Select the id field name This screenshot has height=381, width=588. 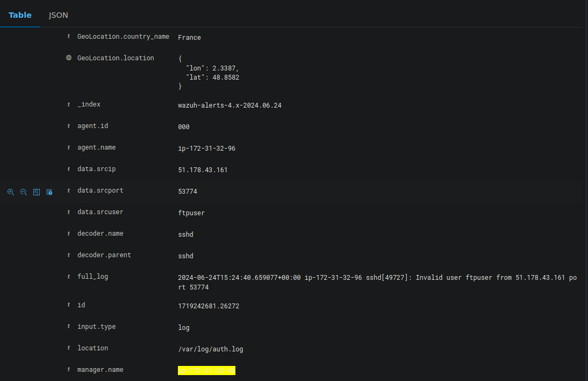[x=81, y=305]
